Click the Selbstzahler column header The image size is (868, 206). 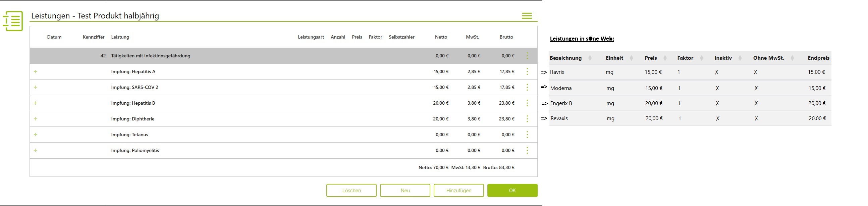[402, 37]
